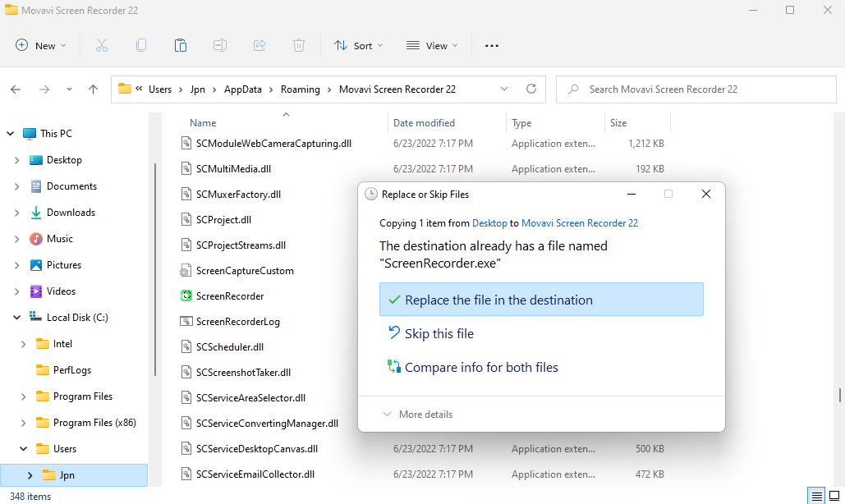Open the Desktop link in copy dialog
The height and width of the screenshot is (504, 845).
(489, 223)
